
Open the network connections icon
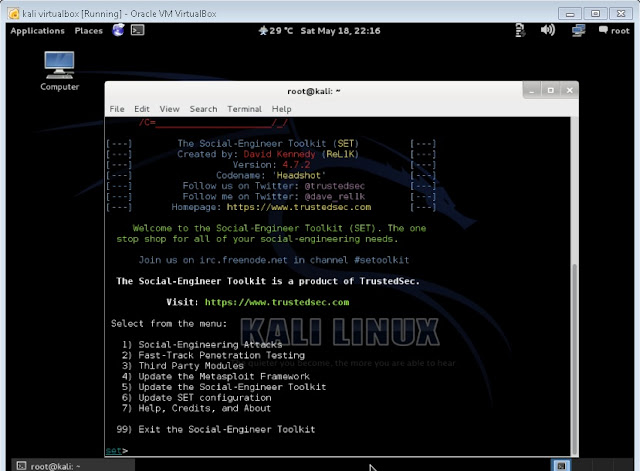pos(578,30)
